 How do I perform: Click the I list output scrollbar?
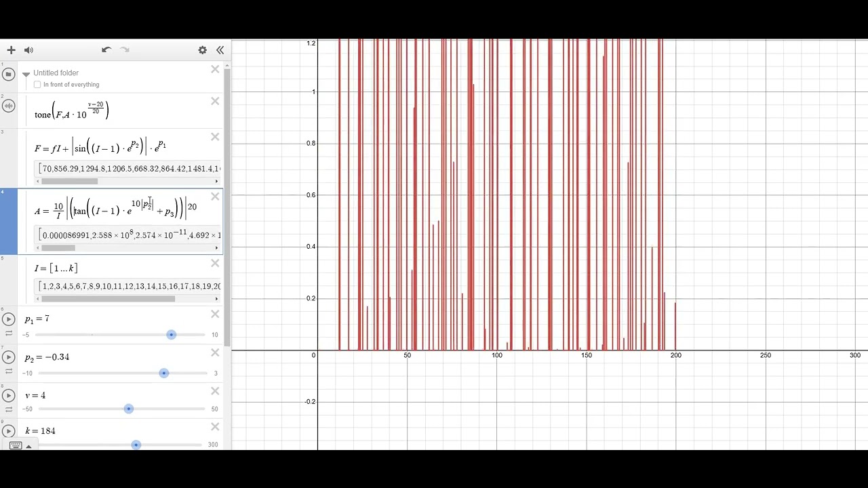pos(108,299)
